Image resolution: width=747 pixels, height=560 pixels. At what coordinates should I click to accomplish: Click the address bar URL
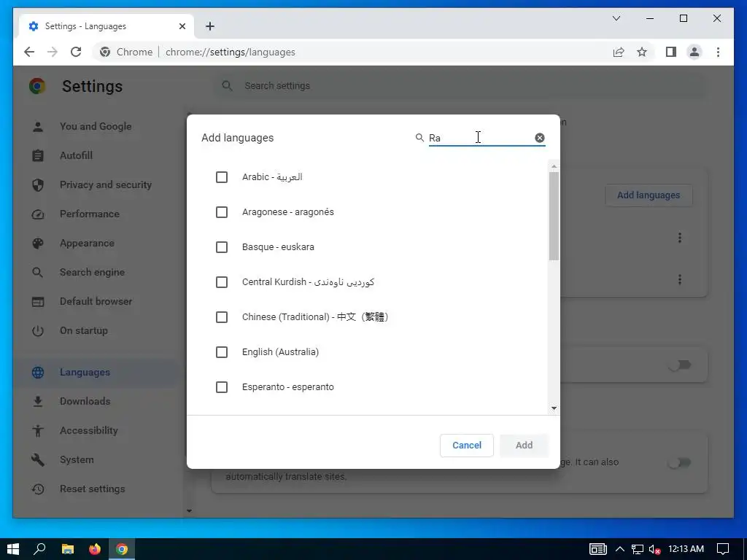click(x=230, y=52)
